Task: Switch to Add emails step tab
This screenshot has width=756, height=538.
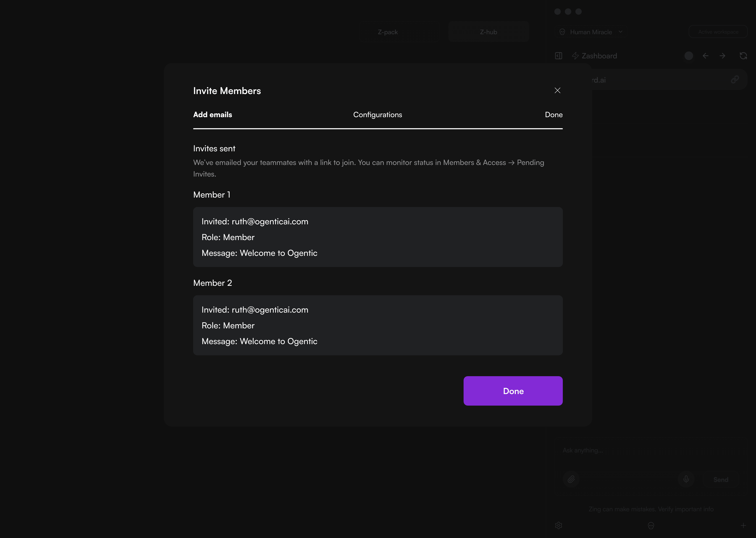Action: click(x=212, y=115)
